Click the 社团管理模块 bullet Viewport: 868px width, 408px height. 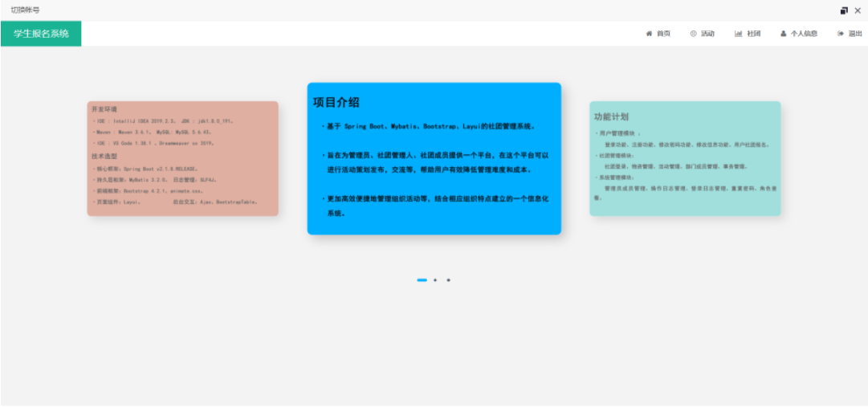pos(614,156)
